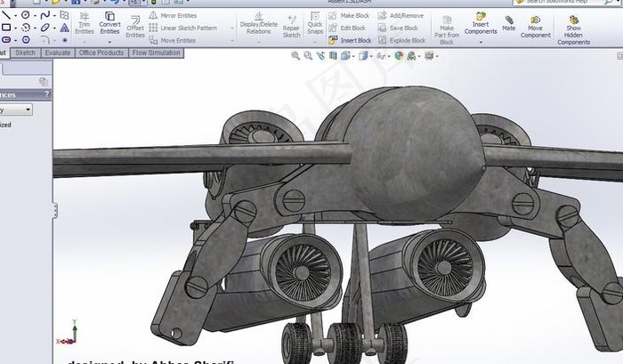Expand the Insert Components dropdown arrow
Viewport: 623px width, 364px height.
click(x=481, y=42)
